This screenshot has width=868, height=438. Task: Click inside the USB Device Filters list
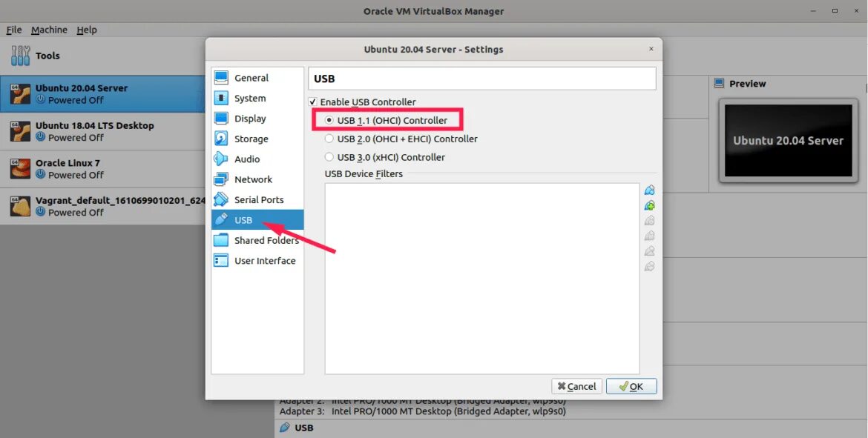coord(482,279)
